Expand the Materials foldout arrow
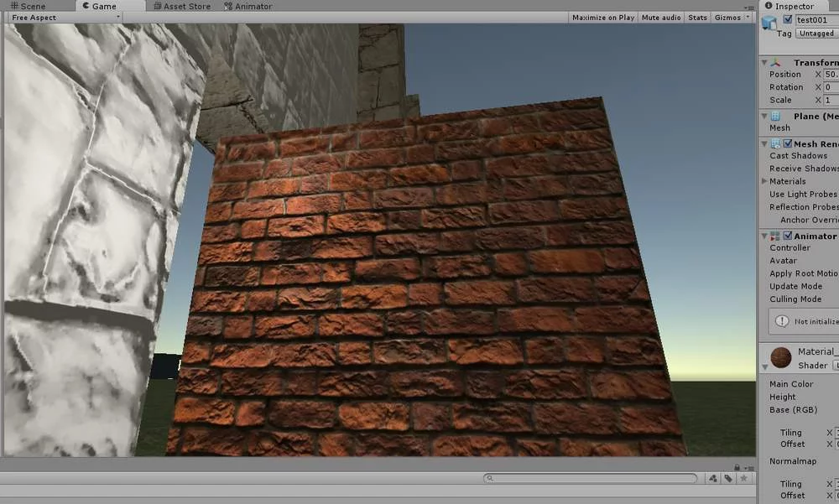This screenshot has height=504, width=839. (x=764, y=181)
